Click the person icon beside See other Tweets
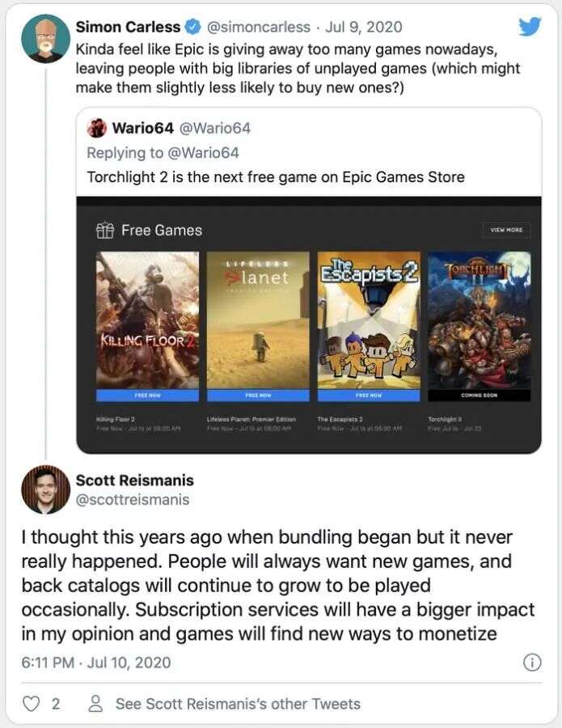 click(x=95, y=704)
